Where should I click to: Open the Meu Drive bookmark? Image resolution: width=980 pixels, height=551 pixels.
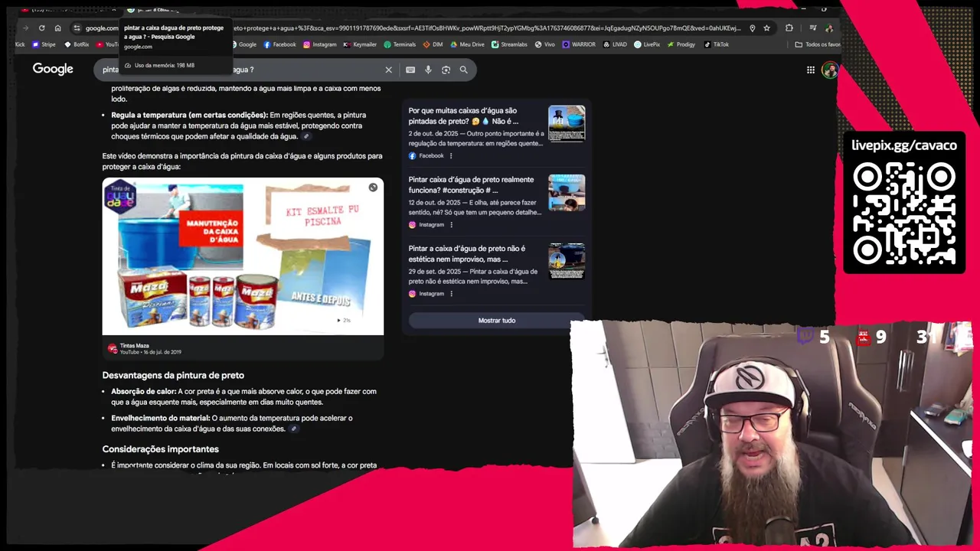[x=467, y=44]
